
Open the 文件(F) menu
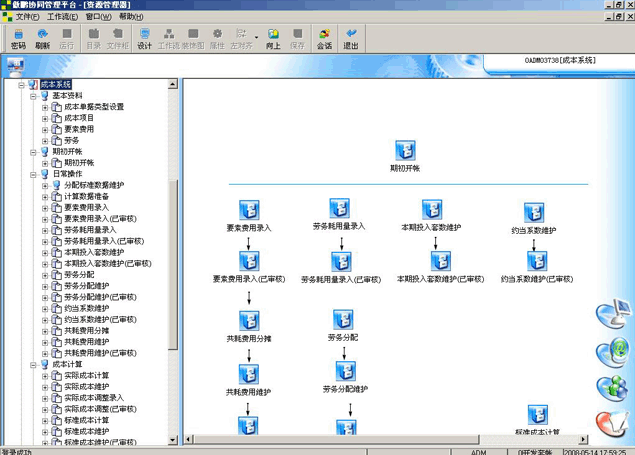tap(27, 17)
